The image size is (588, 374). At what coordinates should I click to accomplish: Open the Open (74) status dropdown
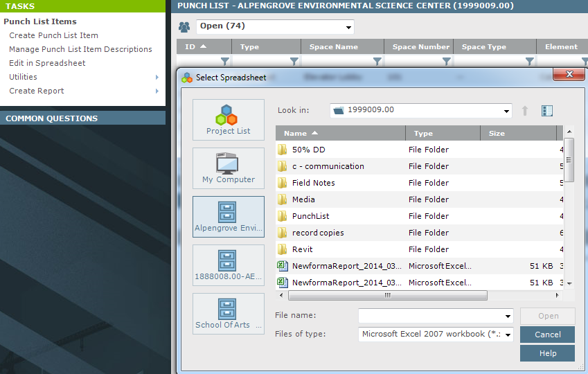tap(348, 27)
